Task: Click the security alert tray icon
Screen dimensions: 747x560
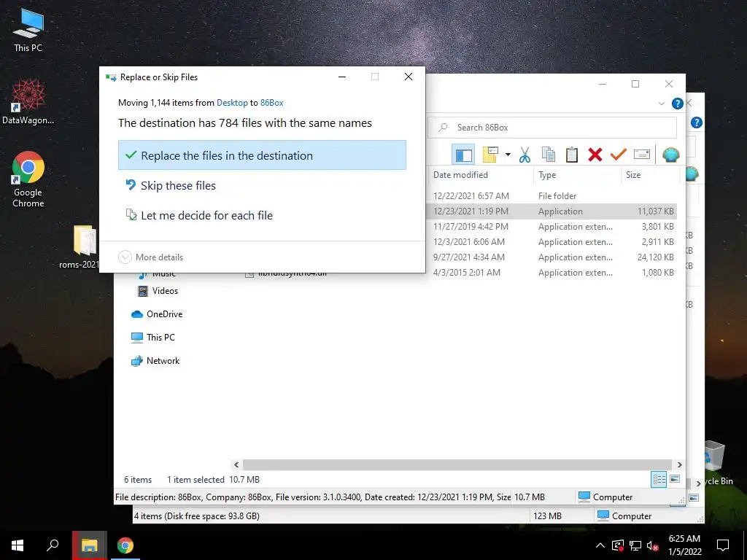Action: pyautogui.click(x=617, y=545)
